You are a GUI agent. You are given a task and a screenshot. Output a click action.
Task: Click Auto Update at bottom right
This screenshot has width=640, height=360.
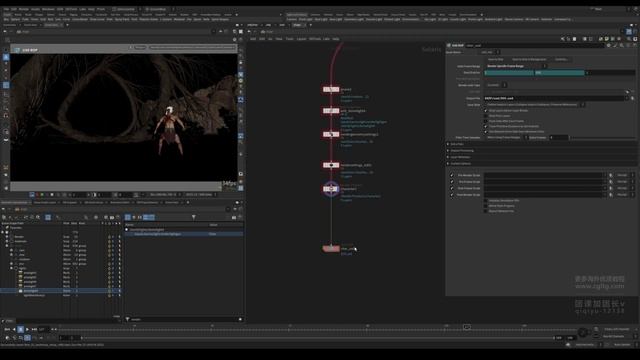click(x=621, y=345)
